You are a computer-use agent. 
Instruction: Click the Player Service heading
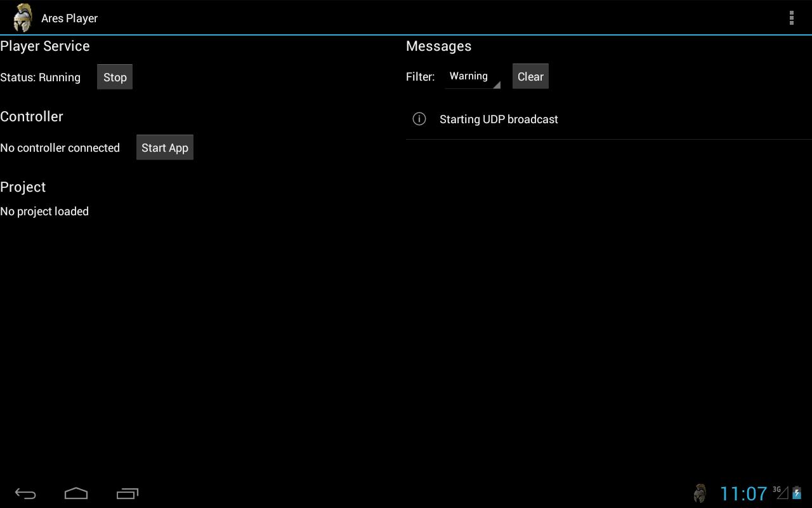click(45, 46)
